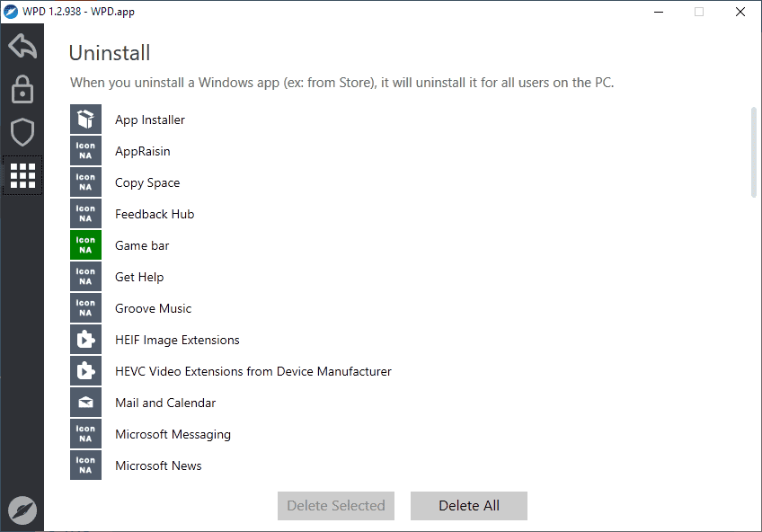Click the app list vertical scrollbar
Screen dimensions: 762x532
[x=754, y=152]
